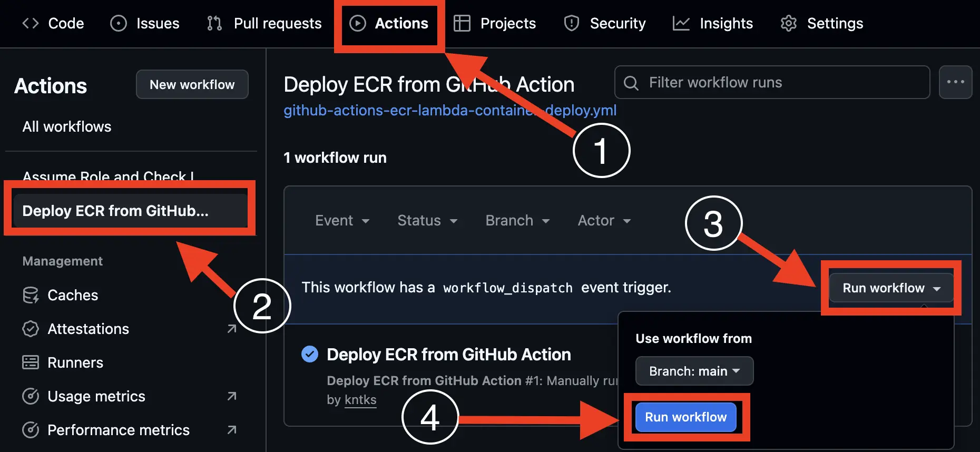Viewport: 980px width, 452px height.
Task: Click the search magnifier icon in filter box
Action: [x=631, y=83]
